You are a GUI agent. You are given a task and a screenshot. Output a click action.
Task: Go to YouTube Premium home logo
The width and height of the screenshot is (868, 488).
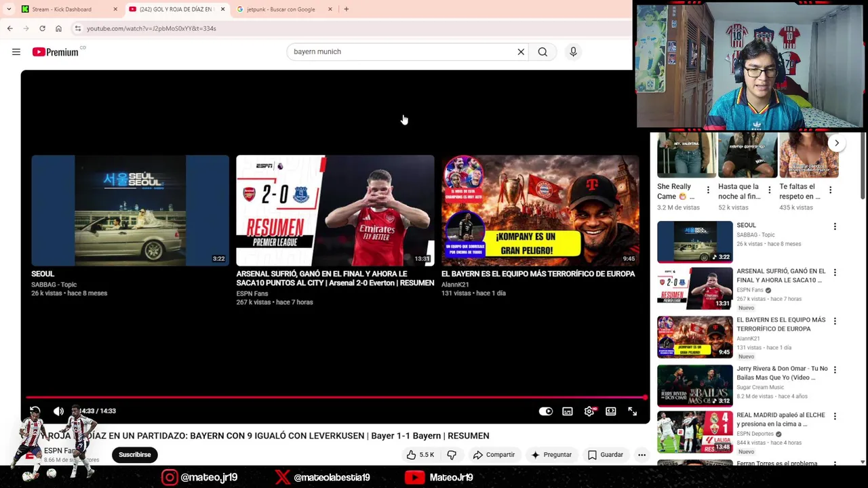coord(56,52)
